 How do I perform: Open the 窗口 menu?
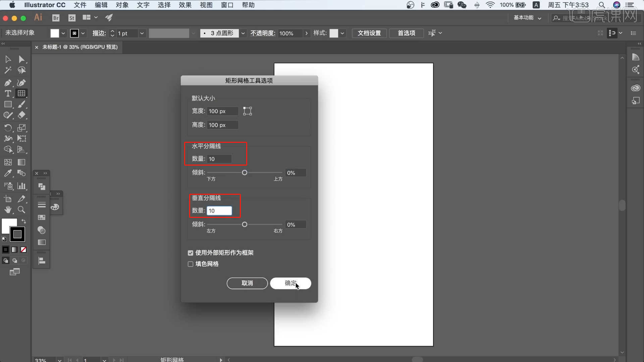227,5
